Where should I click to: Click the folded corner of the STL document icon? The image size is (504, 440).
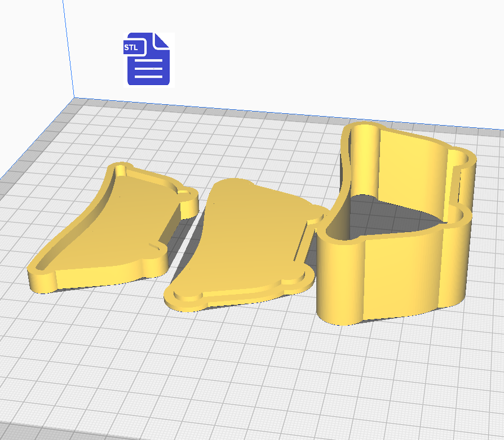point(161,41)
